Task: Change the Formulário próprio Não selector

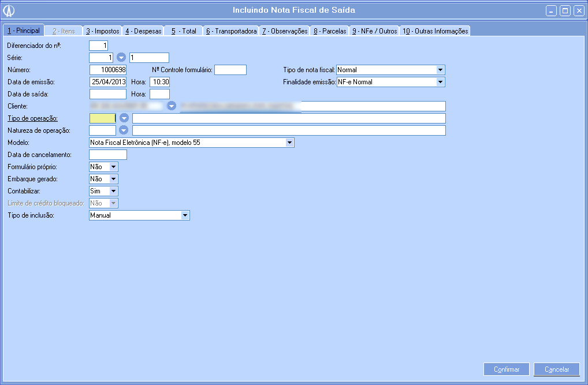Action: pyautogui.click(x=113, y=167)
